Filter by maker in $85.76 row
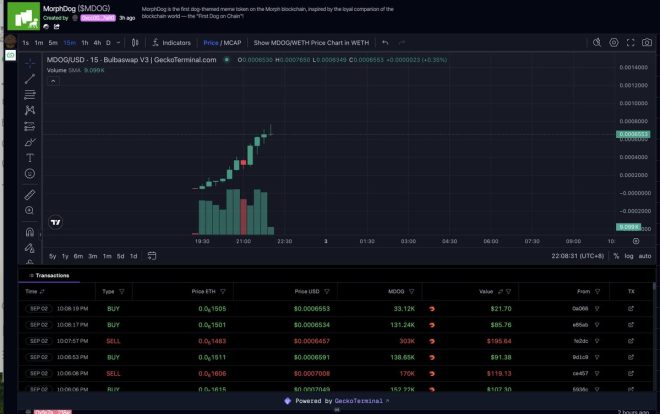This screenshot has width=660, height=414. (x=597, y=325)
